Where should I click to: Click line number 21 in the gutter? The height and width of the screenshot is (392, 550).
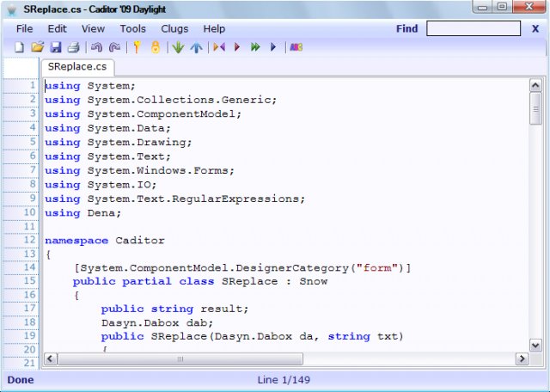click(30, 363)
